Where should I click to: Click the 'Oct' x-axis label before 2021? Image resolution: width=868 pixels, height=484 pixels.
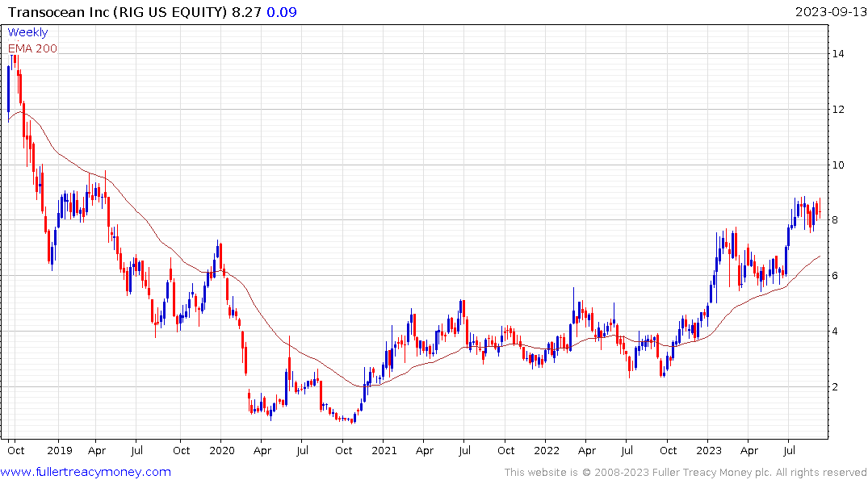344,450
